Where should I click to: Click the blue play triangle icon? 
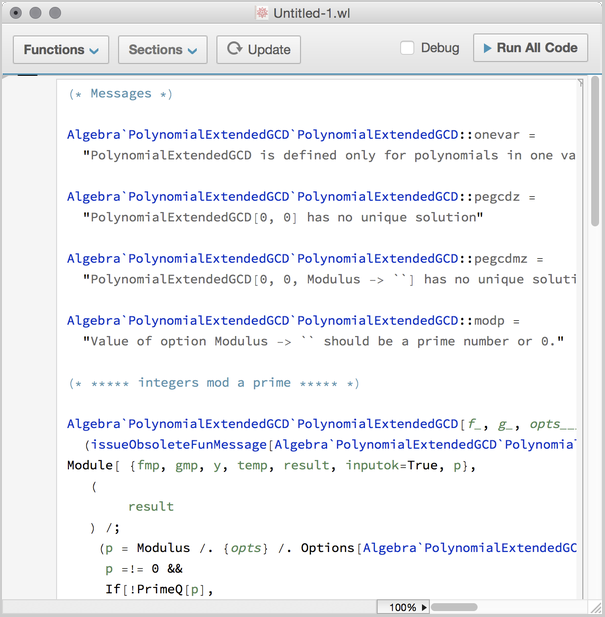tap(485, 48)
